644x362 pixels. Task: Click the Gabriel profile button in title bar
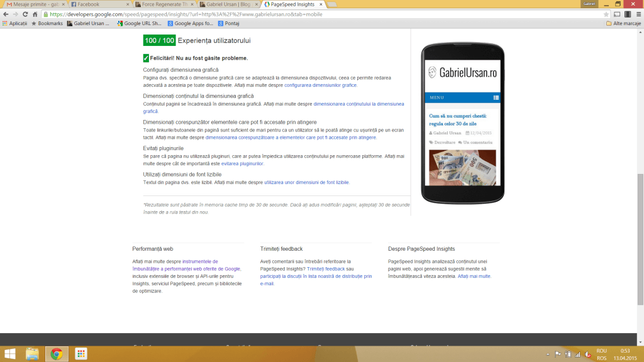(x=589, y=4)
